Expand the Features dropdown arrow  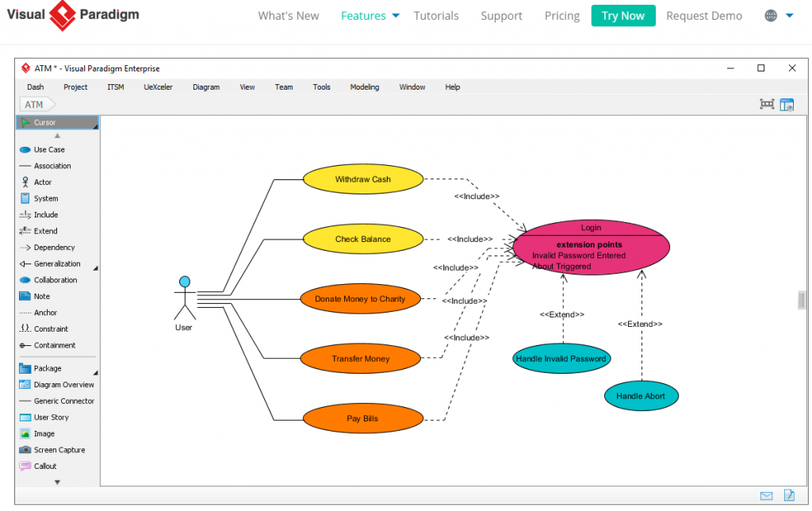coord(396,16)
